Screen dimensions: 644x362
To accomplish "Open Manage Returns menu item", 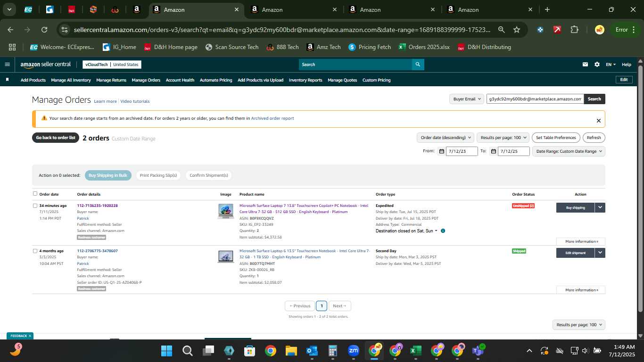I will pyautogui.click(x=111, y=80).
